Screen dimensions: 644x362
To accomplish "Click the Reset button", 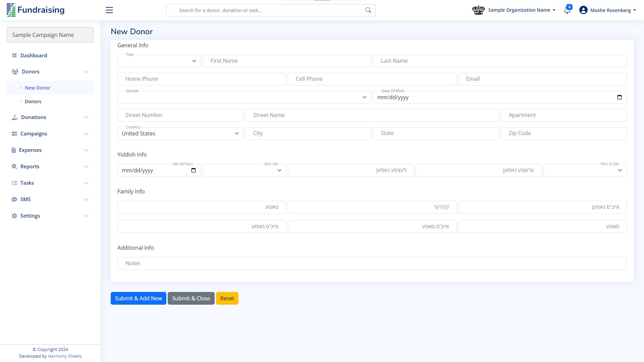I will (x=227, y=298).
